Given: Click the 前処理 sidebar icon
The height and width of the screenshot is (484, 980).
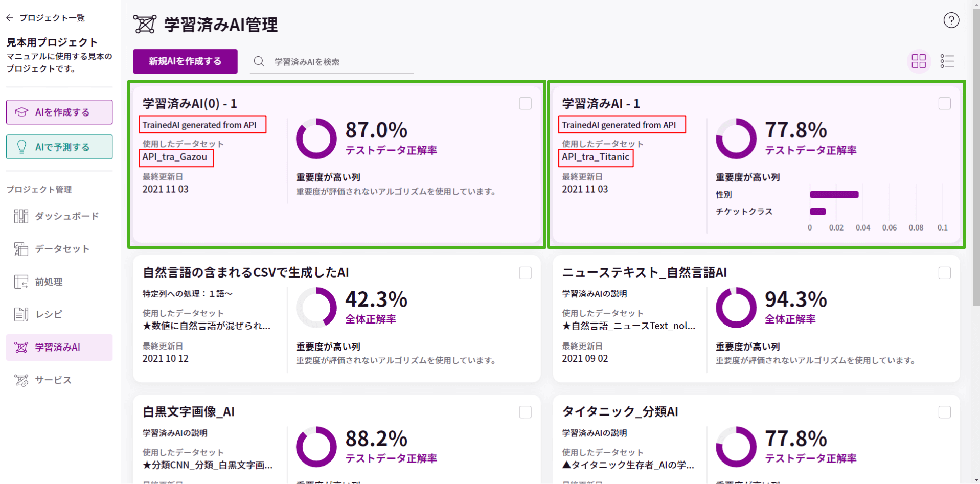Looking at the screenshot, I should (x=21, y=282).
